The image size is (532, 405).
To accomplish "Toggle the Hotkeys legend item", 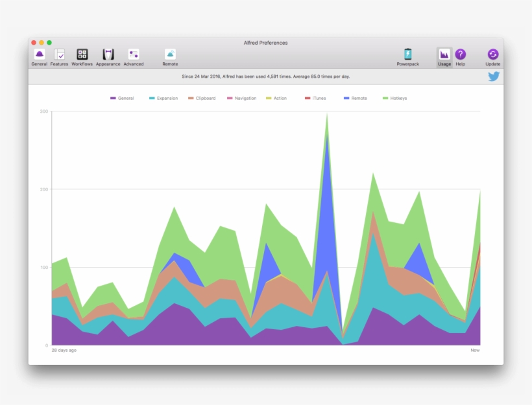I will (x=394, y=98).
